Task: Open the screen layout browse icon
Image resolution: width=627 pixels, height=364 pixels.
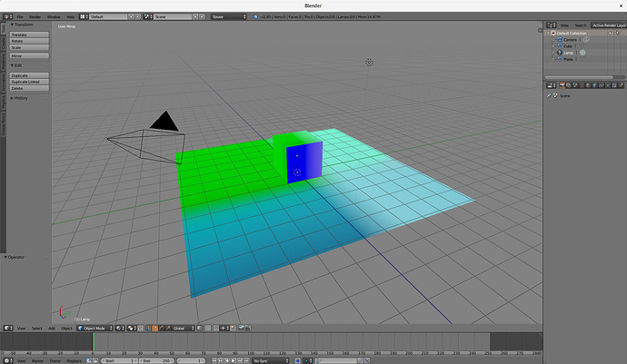Action: click(84, 16)
